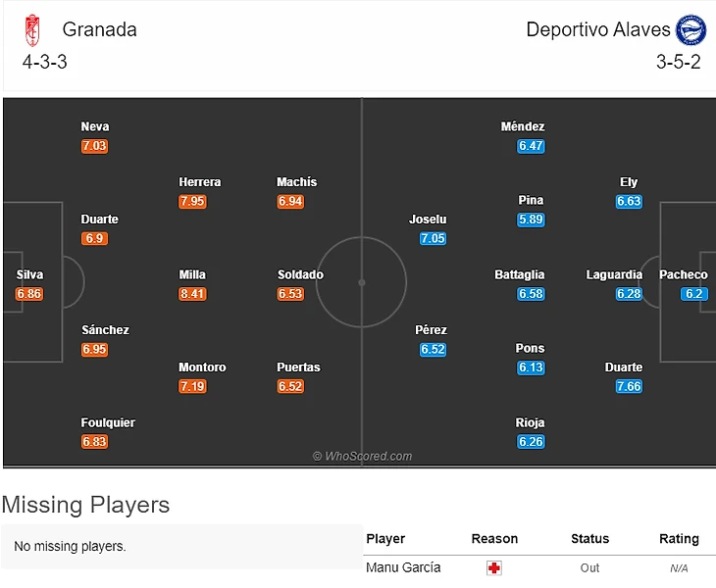Click the Rating column header
The image size is (716, 588).
(x=679, y=539)
